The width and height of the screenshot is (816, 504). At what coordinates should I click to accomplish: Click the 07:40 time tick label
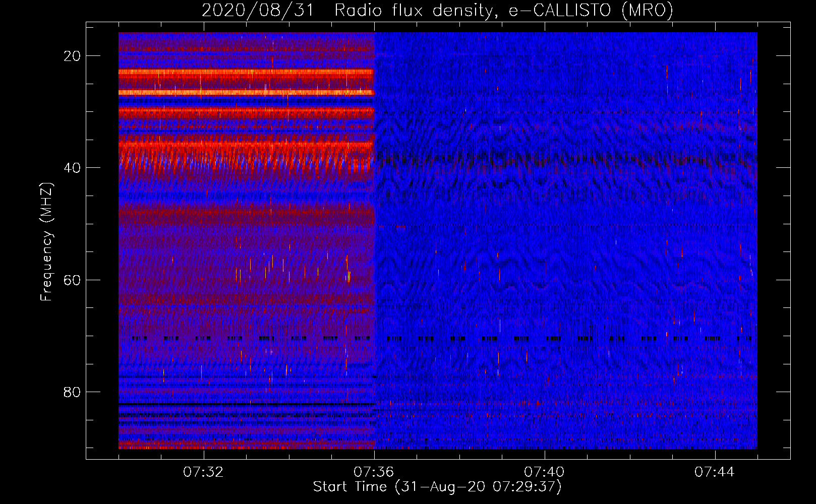point(544,472)
